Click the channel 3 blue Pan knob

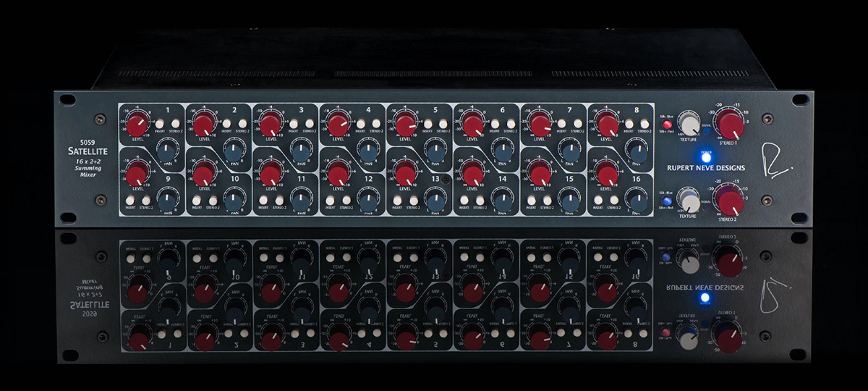click(300, 152)
